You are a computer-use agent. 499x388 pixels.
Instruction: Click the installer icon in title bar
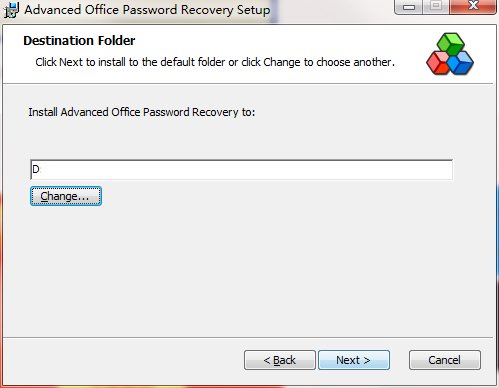click(x=11, y=10)
